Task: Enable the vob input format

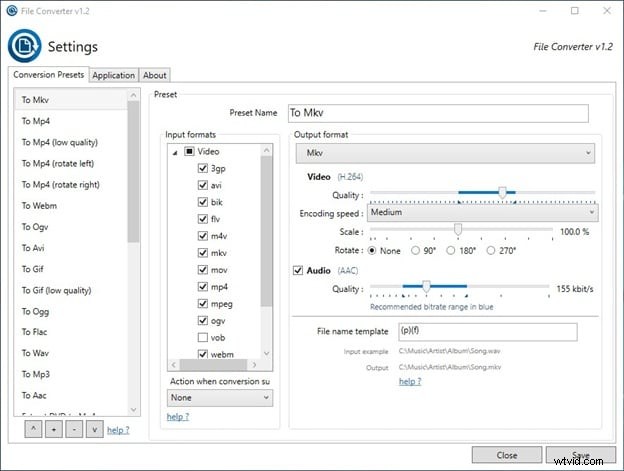Action: click(203, 337)
